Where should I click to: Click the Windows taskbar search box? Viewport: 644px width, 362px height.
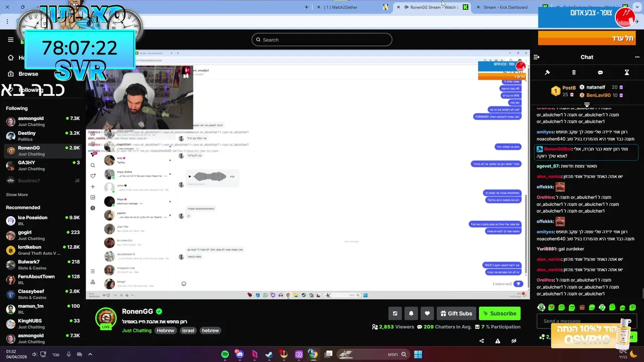[374, 354]
